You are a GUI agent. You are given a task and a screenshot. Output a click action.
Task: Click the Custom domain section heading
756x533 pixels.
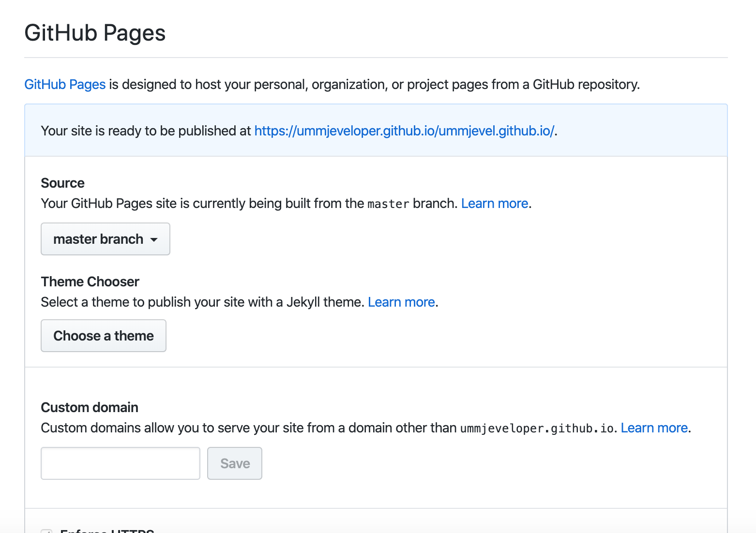[x=90, y=408]
